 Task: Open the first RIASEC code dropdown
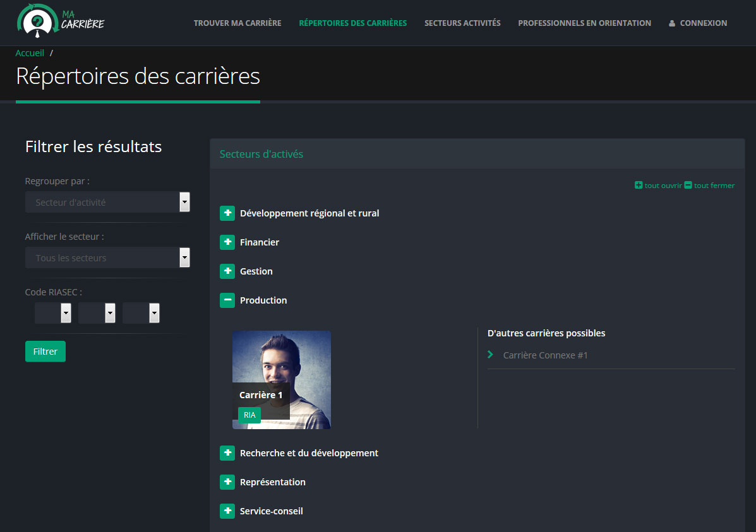(x=53, y=313)
